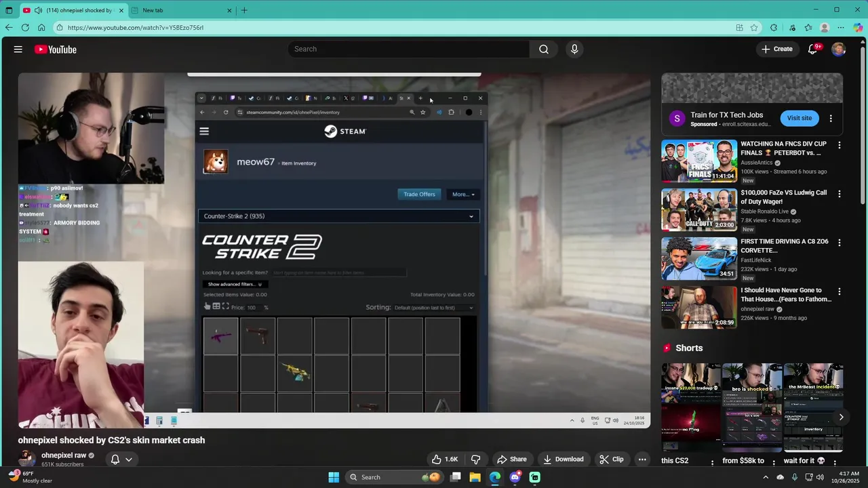Share the video
The height and width of the screenshot is (488, 868).
[512, 459]
